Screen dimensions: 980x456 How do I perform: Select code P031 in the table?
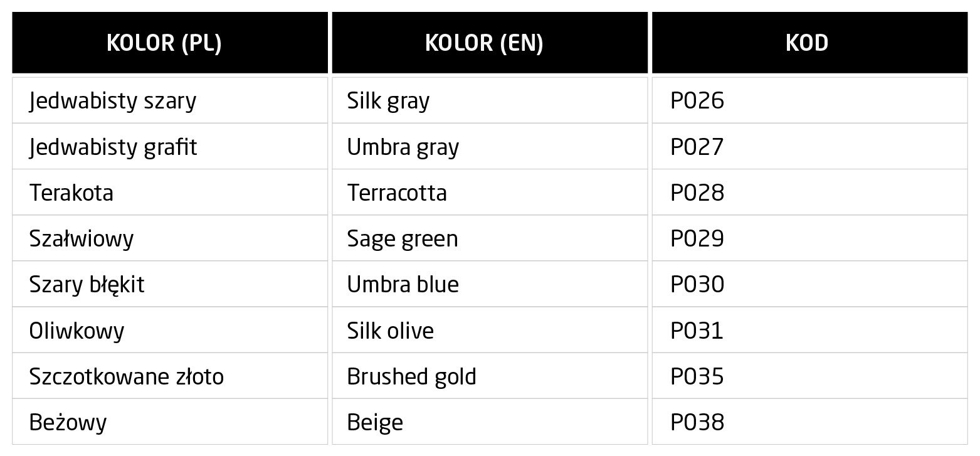pyautogui.click(x=697, y=331)
